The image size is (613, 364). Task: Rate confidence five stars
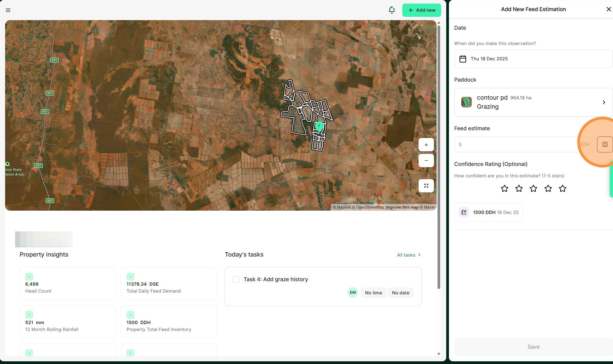563,188
